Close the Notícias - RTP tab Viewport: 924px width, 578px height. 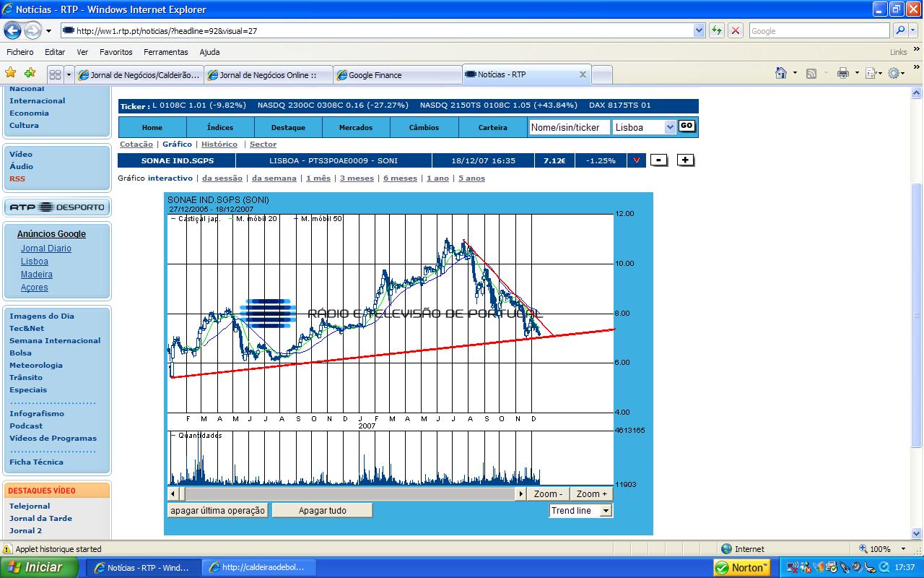(583, 74)
